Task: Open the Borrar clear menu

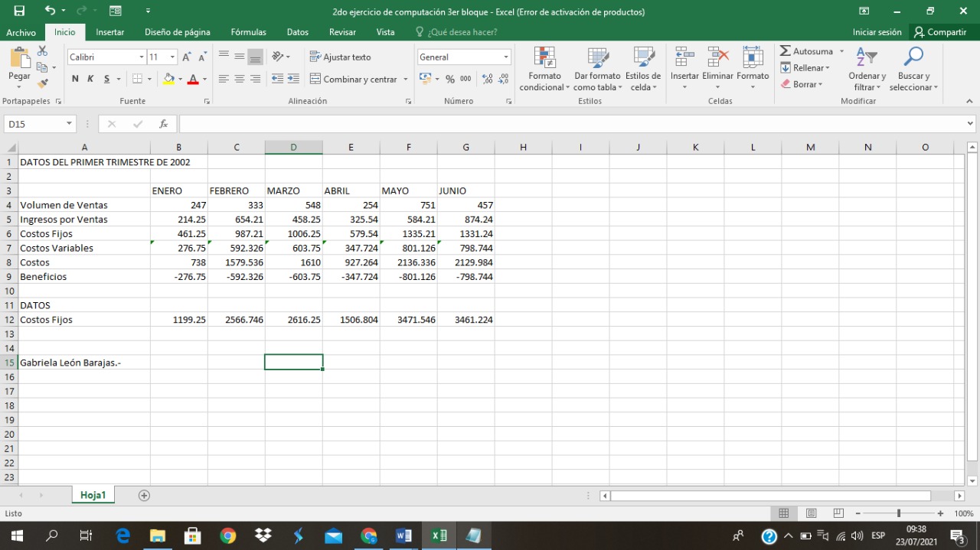Action: [802, 84]
